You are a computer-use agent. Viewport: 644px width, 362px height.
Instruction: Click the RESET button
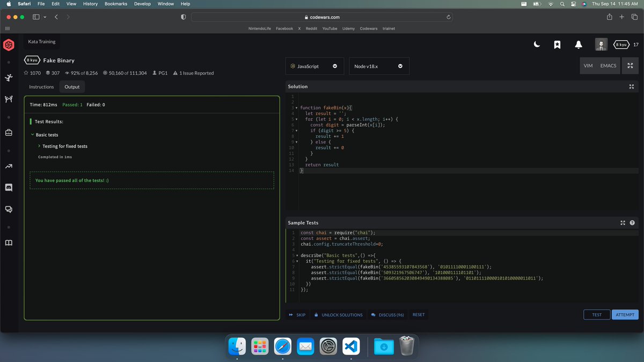(419, 315)
